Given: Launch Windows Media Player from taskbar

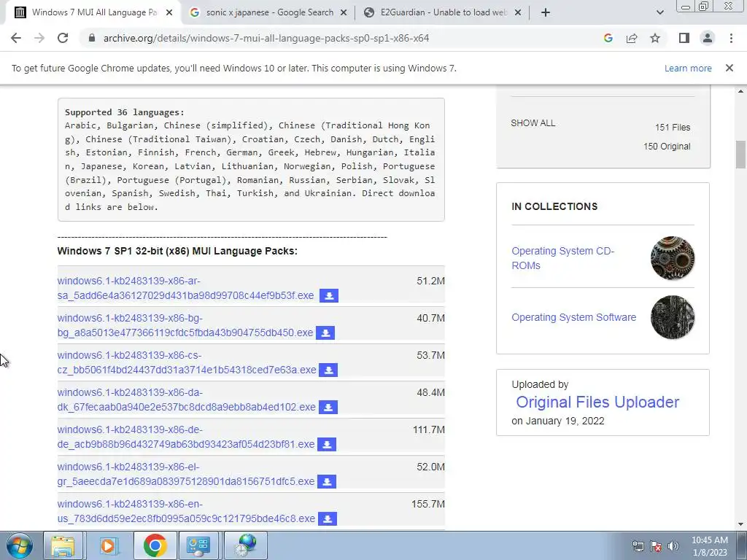Looking at the screenshot, I should pyautogui.click(x=108, y=545).
